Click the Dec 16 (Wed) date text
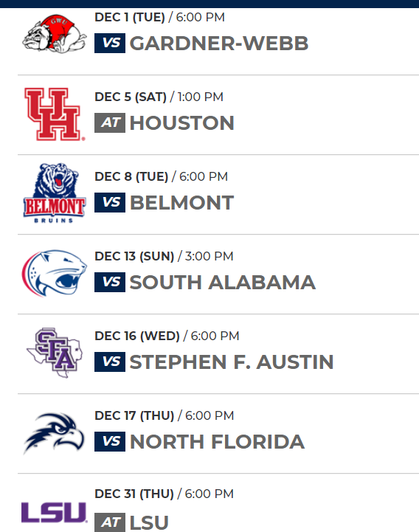This screenshot has height=532, width=419. (137, 336)
